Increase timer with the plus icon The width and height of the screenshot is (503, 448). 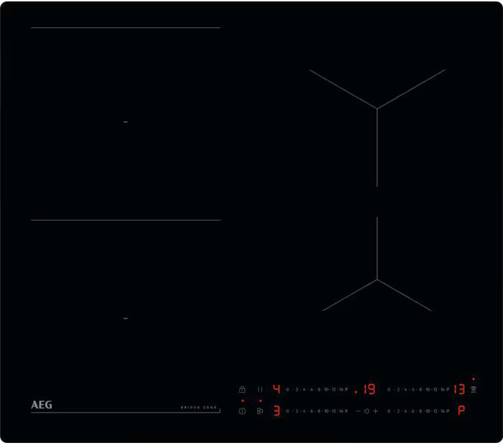click(375, 411)
